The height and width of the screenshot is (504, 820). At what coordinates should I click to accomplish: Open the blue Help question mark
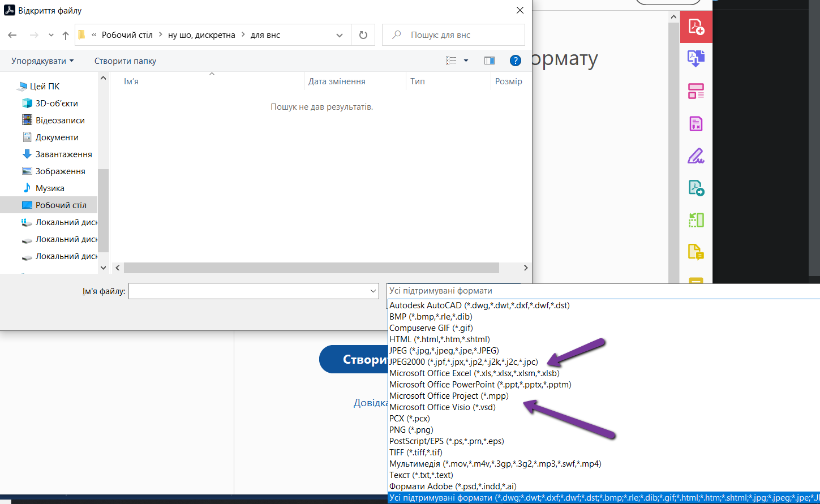[x=515, y=61]
